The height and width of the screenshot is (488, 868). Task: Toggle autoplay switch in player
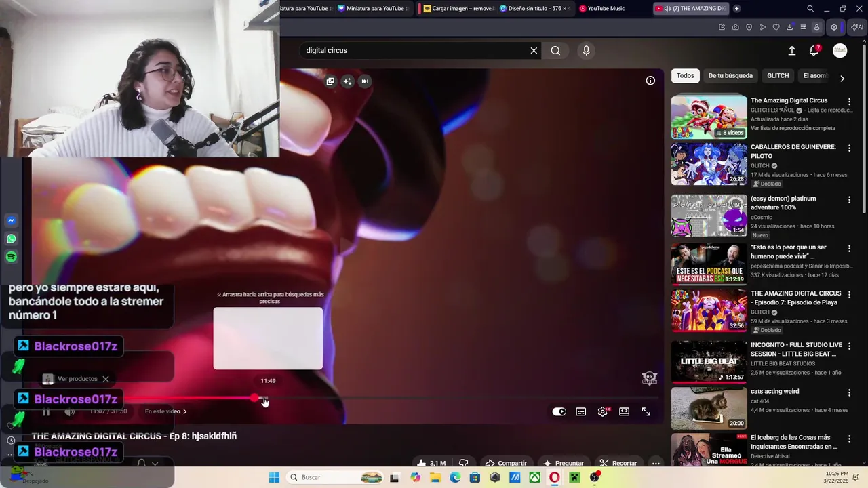pos(559,411)
